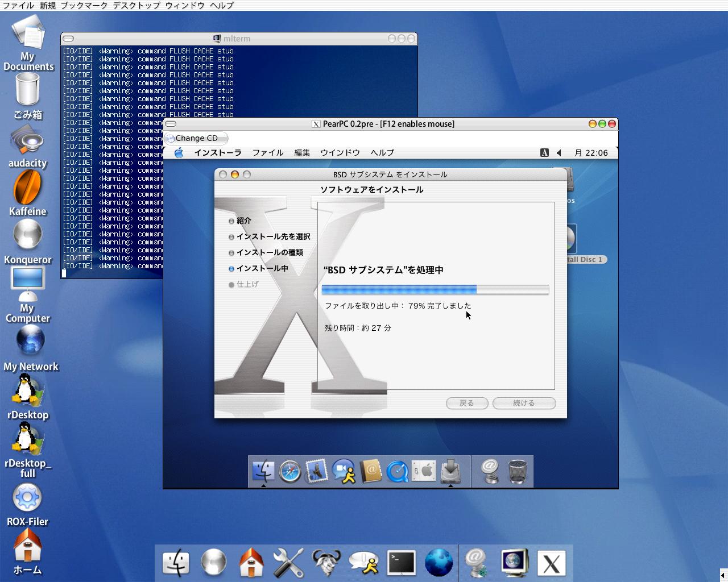Click mlterm terminal window title bar
This screenshot has height=582, width=728.
click(239, 39)
